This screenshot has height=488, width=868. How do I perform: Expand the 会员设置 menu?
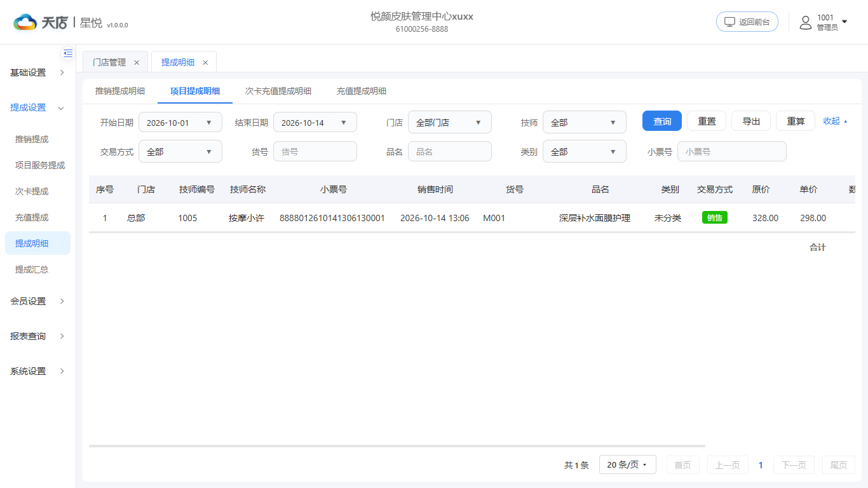coord(37,301)
